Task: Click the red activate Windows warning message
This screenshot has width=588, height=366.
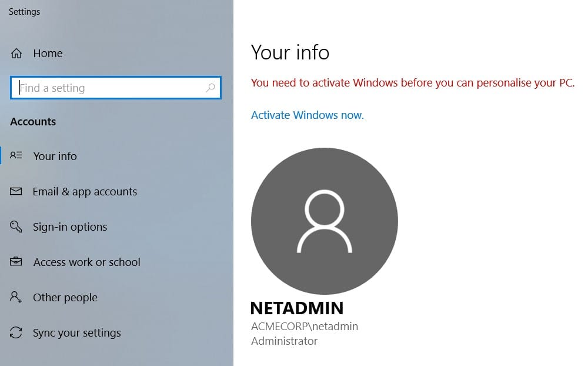Action: coord(413,82)
